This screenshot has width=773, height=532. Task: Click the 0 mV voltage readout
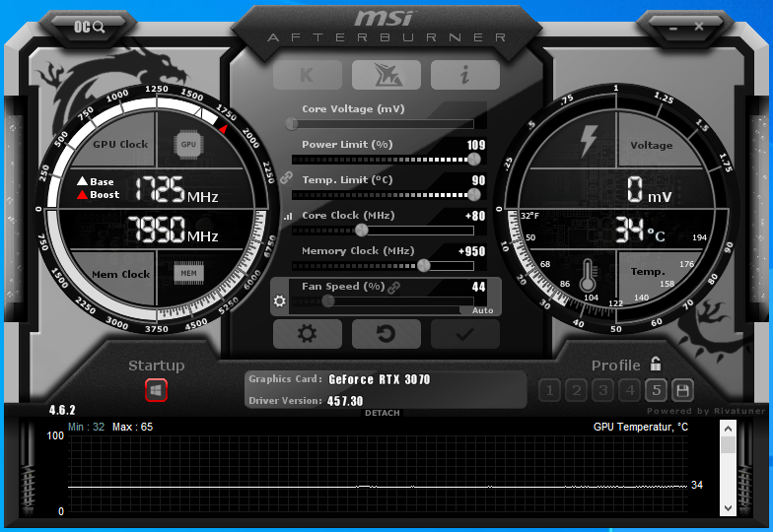[x=649, y=190]
